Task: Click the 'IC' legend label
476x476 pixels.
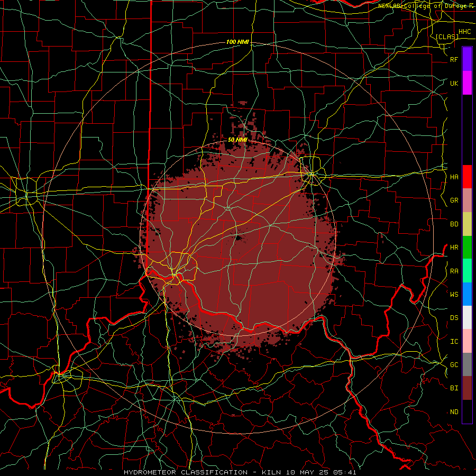Action: tap(454, 342)
